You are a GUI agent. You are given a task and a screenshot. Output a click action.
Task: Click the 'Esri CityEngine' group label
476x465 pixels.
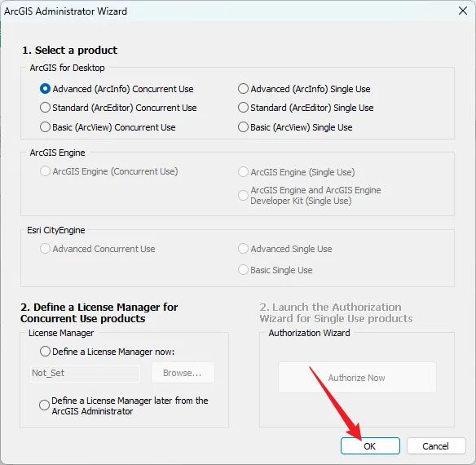[x=56, y=230]
